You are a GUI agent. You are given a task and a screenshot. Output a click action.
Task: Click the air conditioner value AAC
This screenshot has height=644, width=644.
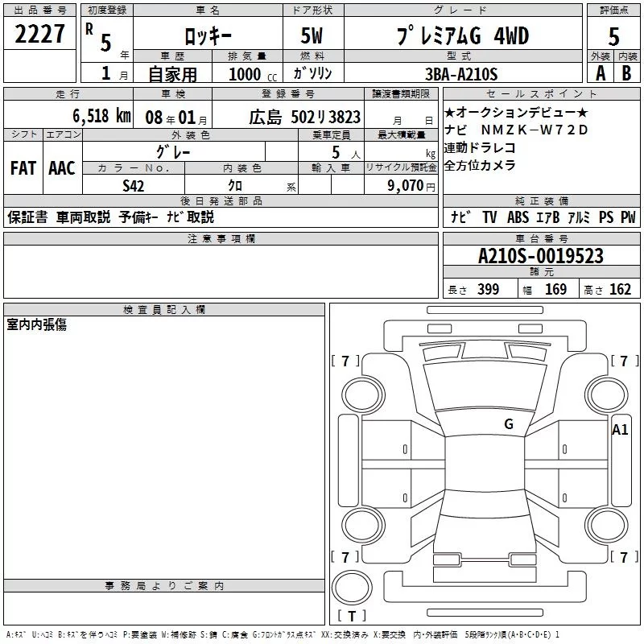(62, 168)
